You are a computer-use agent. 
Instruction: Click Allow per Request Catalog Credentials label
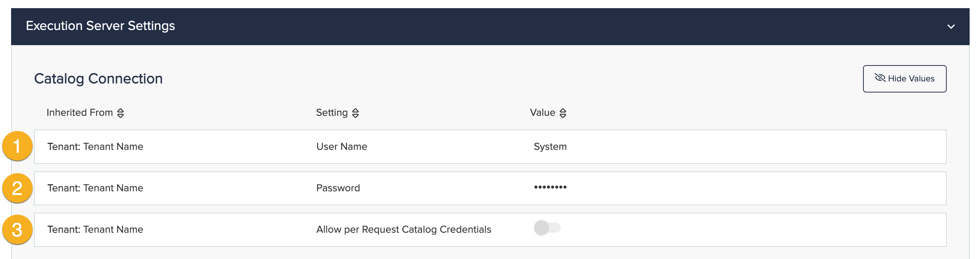tap(403, 230)
